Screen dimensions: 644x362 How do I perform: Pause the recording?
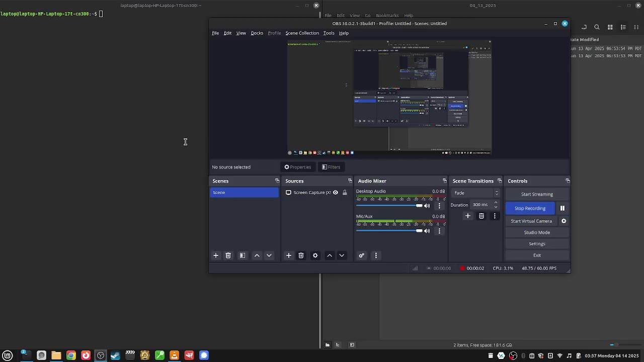[x=562, y=208]
